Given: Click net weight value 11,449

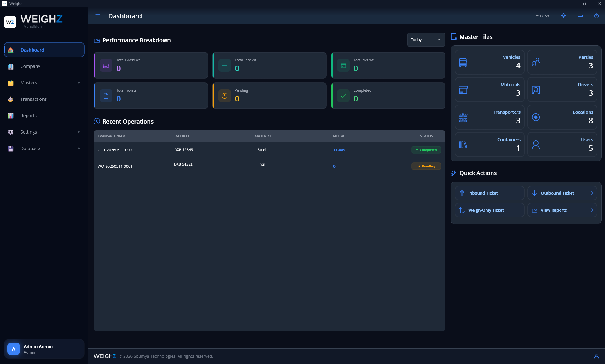Looking at the screenshot, I should click(x=339, y=150).
